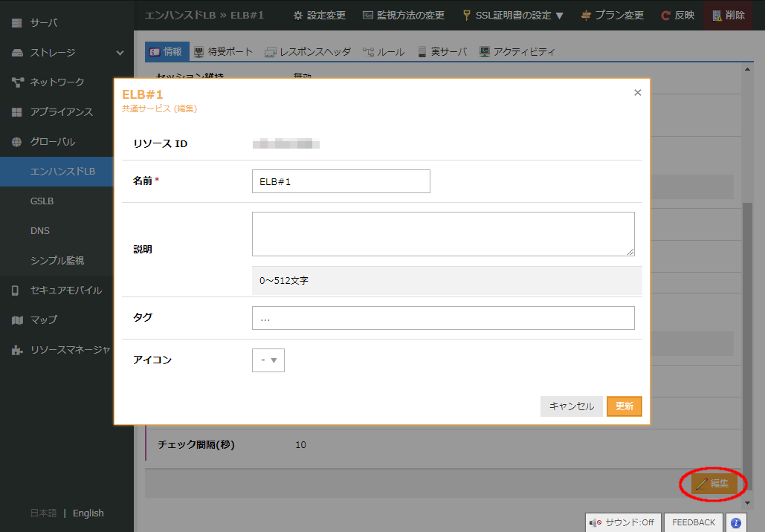Click the Global globe icon
The image size is (765, 532).
coord(17,142)
